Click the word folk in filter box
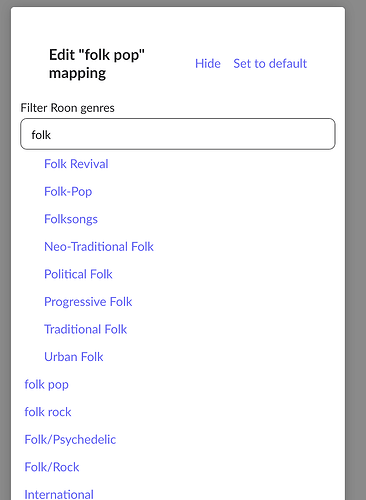Screen dimensions: 366x500 pyautogui.click(x=41, y=135)
